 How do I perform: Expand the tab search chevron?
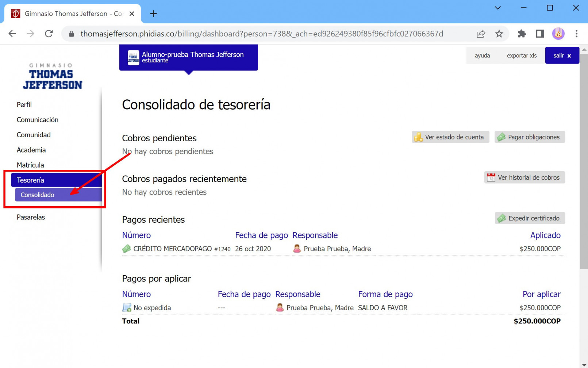[x=497, y=8]
